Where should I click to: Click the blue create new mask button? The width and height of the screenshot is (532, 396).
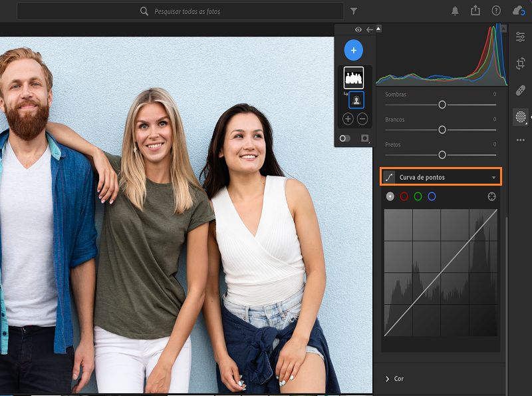point(353,51)
